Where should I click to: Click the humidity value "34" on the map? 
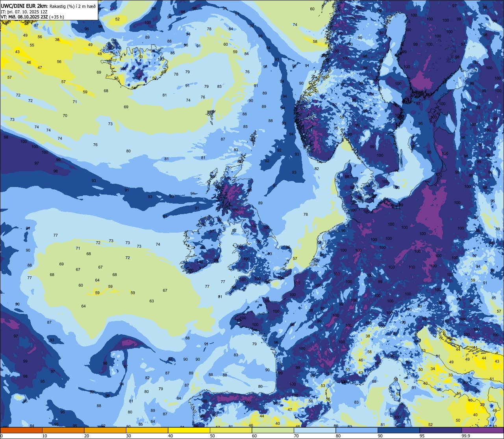(433, 369)
